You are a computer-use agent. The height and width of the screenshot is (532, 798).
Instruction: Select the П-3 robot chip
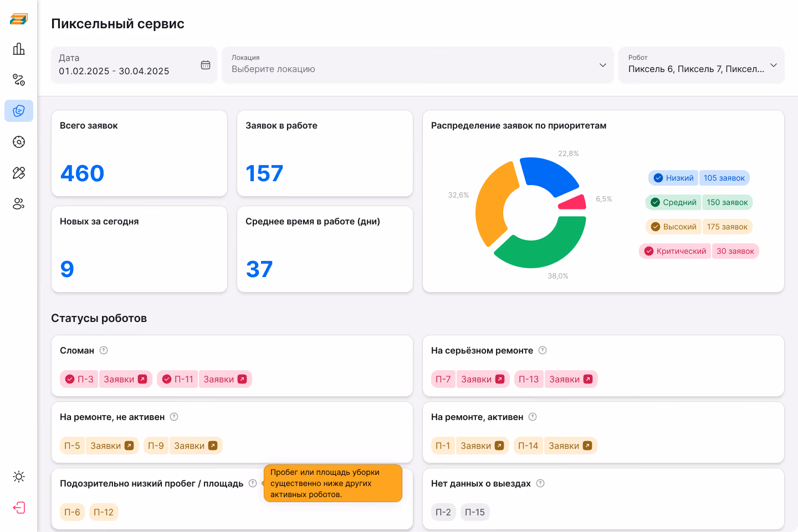click(x=79, y=379)
